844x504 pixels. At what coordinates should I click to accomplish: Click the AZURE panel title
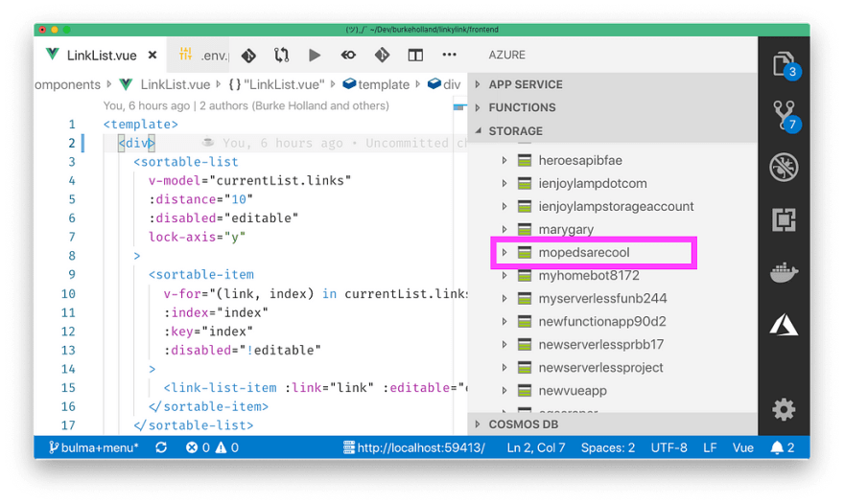507,55
